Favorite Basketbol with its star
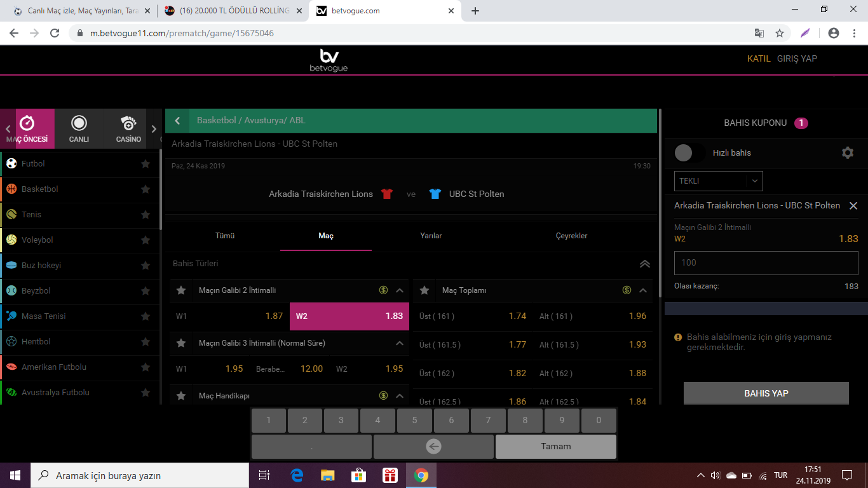This screenshot has width=868, height=488. 146,189
